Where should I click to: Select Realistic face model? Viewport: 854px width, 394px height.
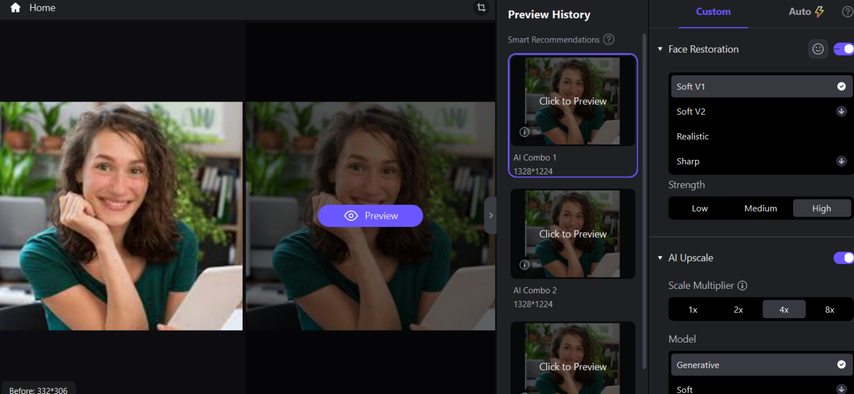pos(761,137)
